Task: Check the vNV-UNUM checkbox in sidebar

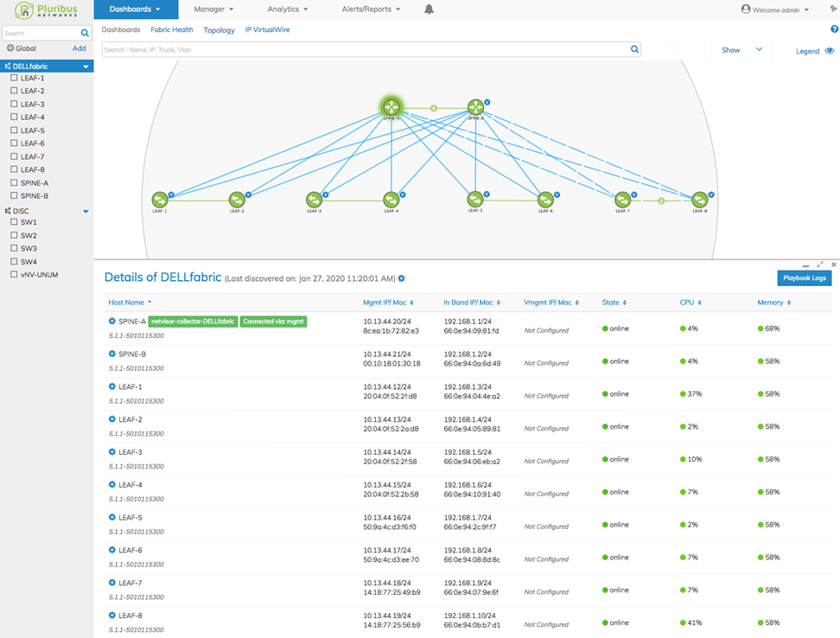Action: pos(14,274)
